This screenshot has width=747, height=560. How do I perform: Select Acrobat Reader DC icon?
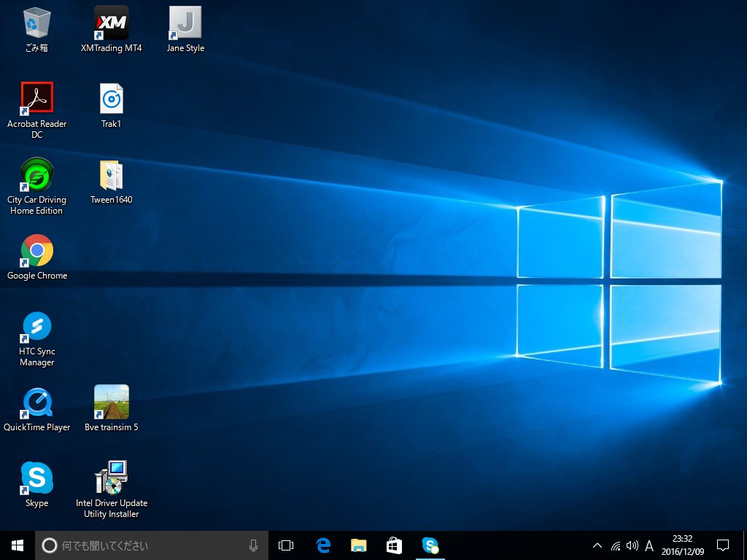click(x=36, y=99)
